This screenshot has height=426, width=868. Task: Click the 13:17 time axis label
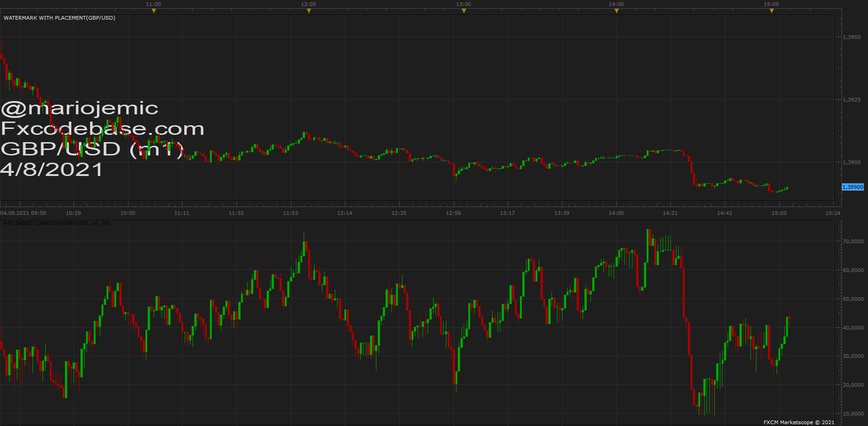point(507,213)
